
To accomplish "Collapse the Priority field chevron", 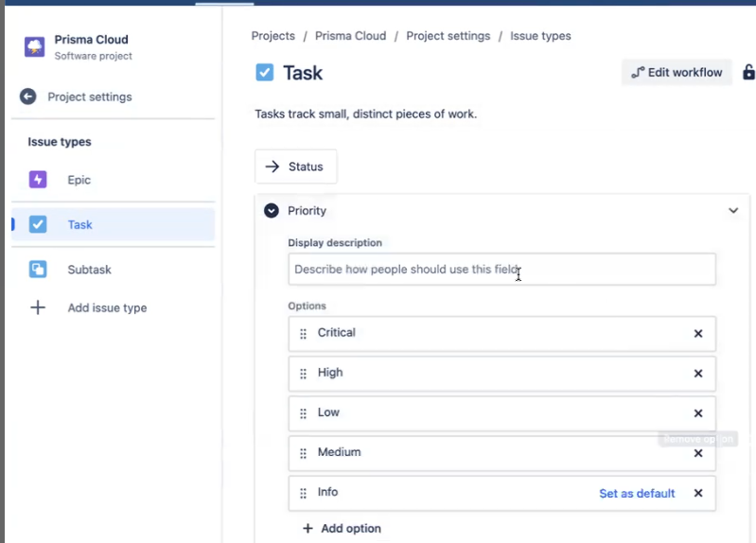I will (x=733, y=210).
